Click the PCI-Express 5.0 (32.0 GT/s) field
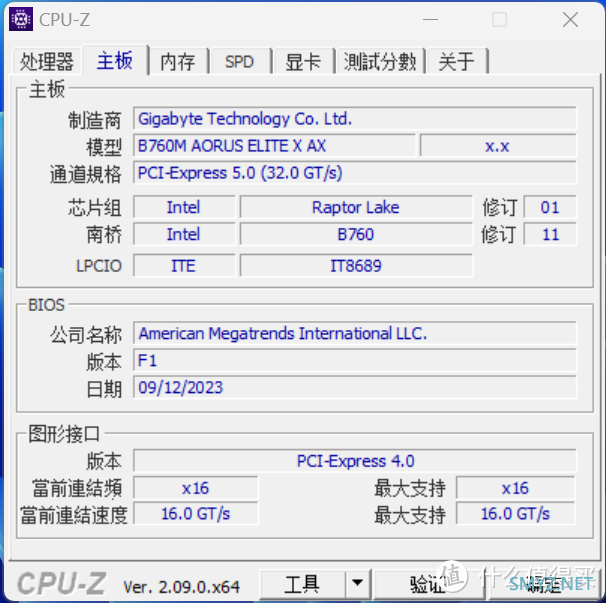Image resolution: width=606 pixels, height=603 pixels. [x=354, y=173]
